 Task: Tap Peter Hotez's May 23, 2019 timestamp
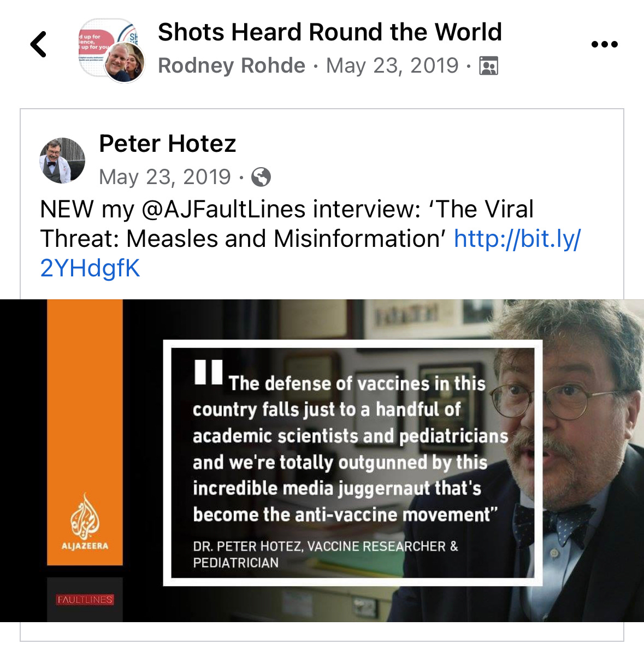pyautogui.click(x=164, y=177)
